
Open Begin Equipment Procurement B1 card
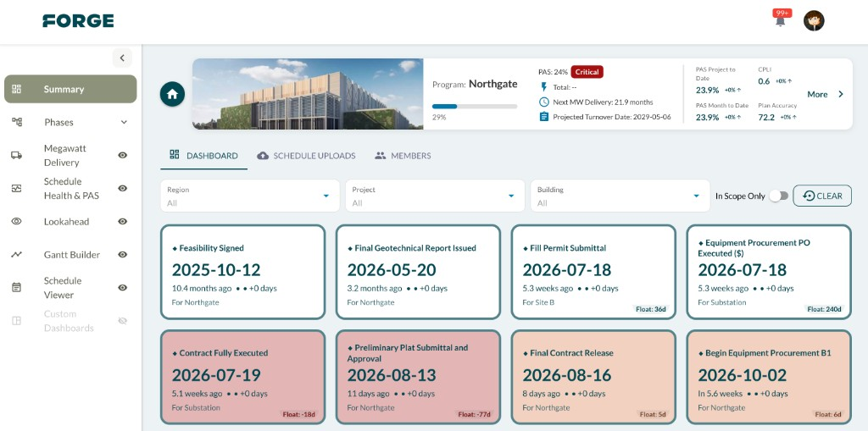pyautogui.click(x=768, y=378)
